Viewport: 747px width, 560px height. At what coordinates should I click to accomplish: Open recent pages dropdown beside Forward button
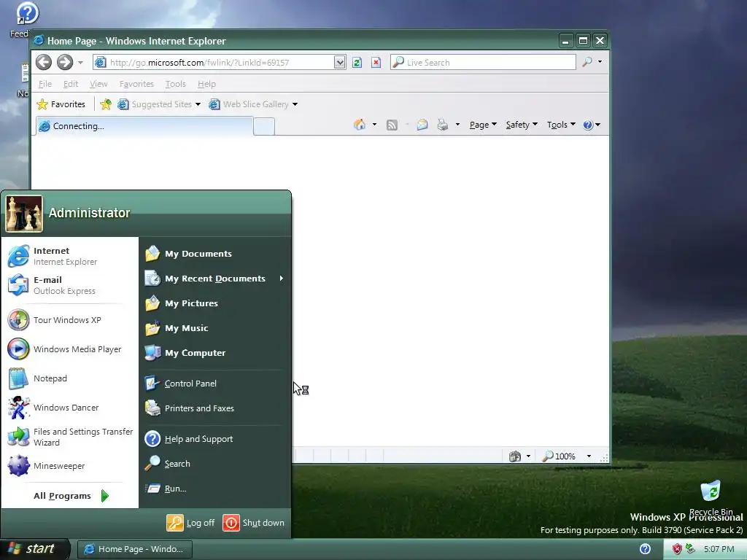80,63
